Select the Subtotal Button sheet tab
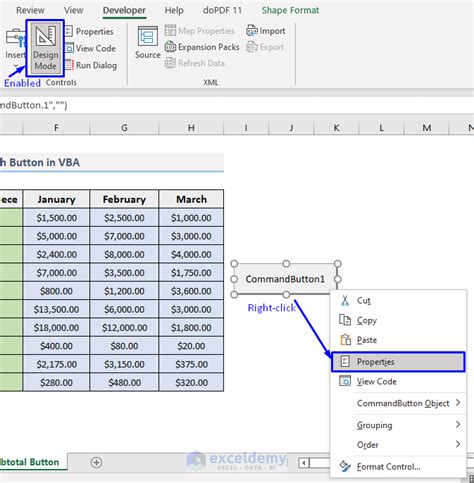This screenshot has width=474, height=483. tap(32, 462)
